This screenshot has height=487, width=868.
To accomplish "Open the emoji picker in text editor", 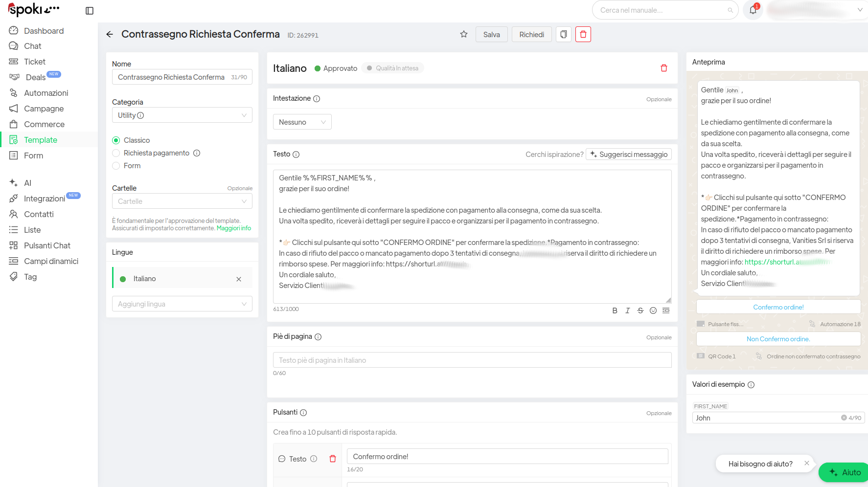I will coord(653,310).
